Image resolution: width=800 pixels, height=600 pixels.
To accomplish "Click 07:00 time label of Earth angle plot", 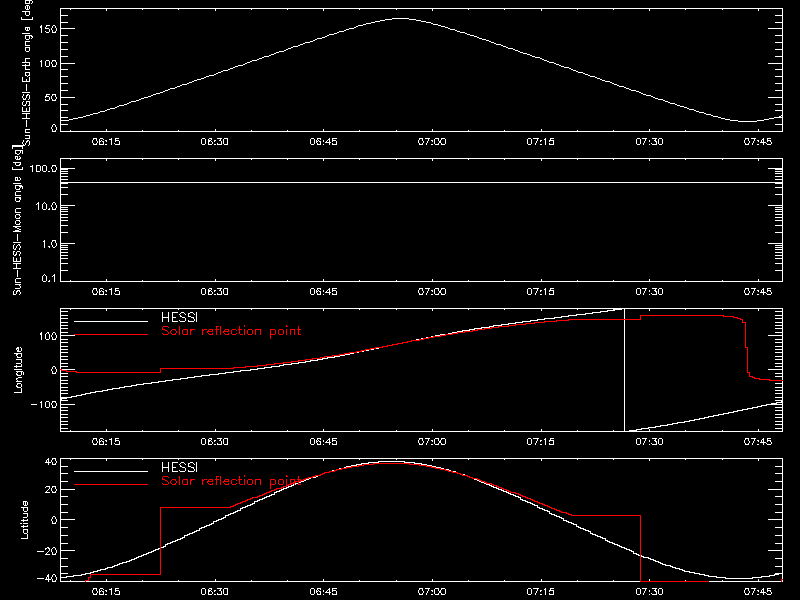I will pyautogui.click(x=432, y=142).
